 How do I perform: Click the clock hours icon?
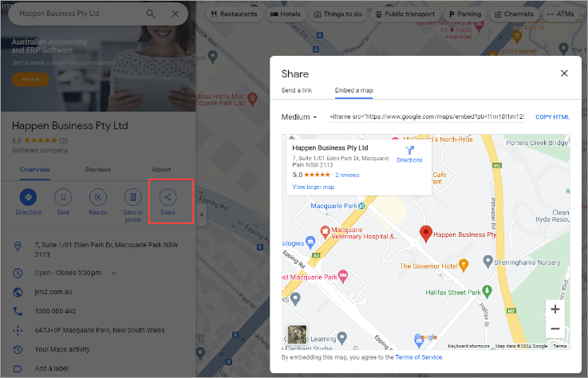point(18,273)
